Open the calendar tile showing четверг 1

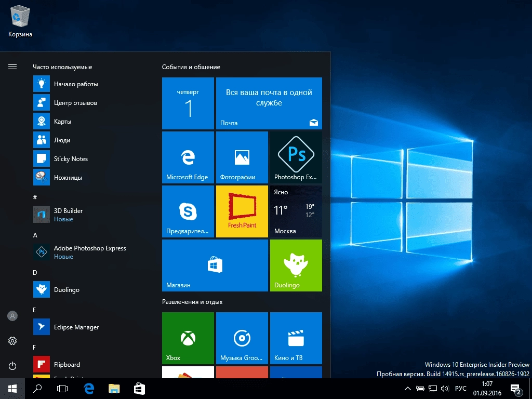pyautogui.click(x=188, y=103)
